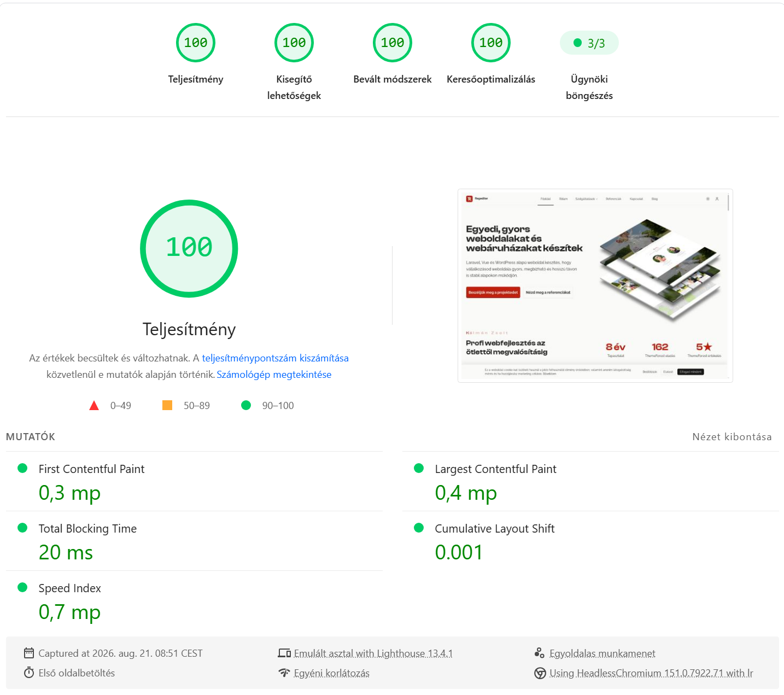This screenshot has width=784, height=695.
Task: Expand view with Nézet kibontása
Action: [732, 436]
